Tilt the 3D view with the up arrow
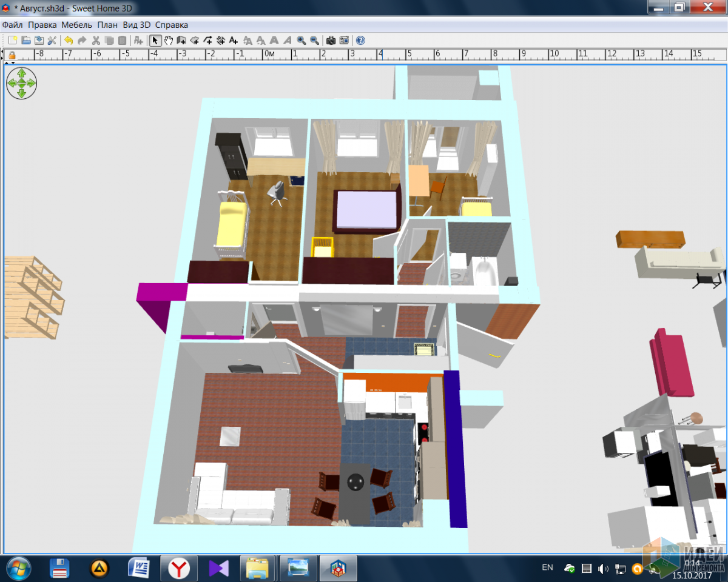This screenshot has height=582, width=728. (22, 73)
